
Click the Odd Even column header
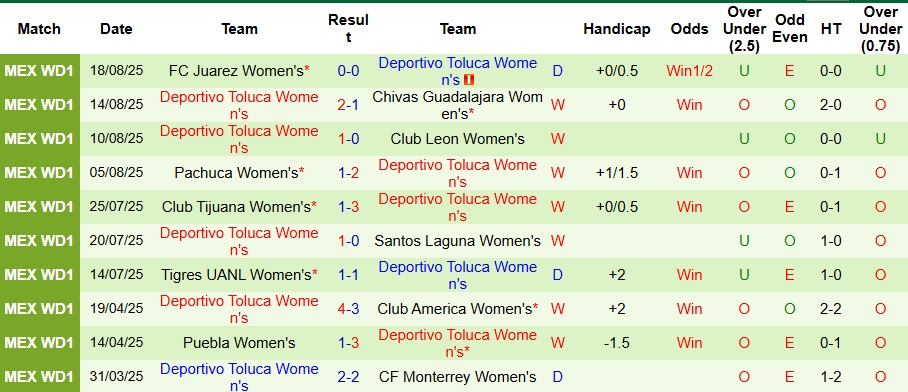790,29
